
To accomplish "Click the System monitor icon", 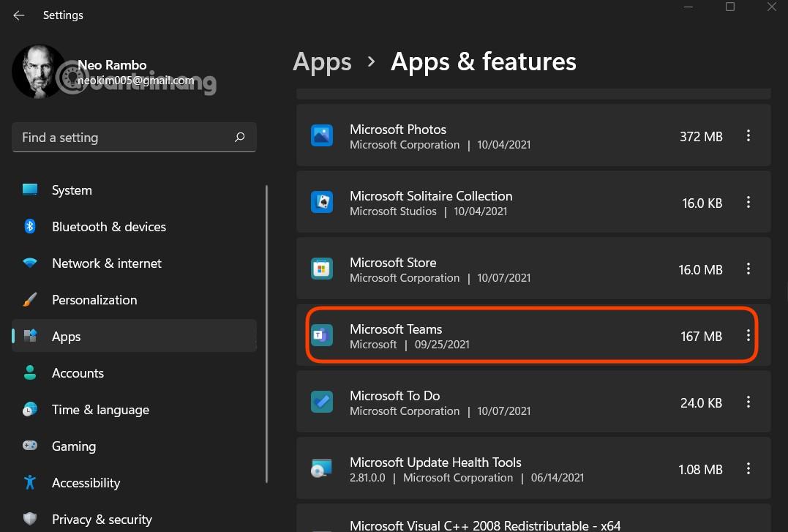I will 30,190.
